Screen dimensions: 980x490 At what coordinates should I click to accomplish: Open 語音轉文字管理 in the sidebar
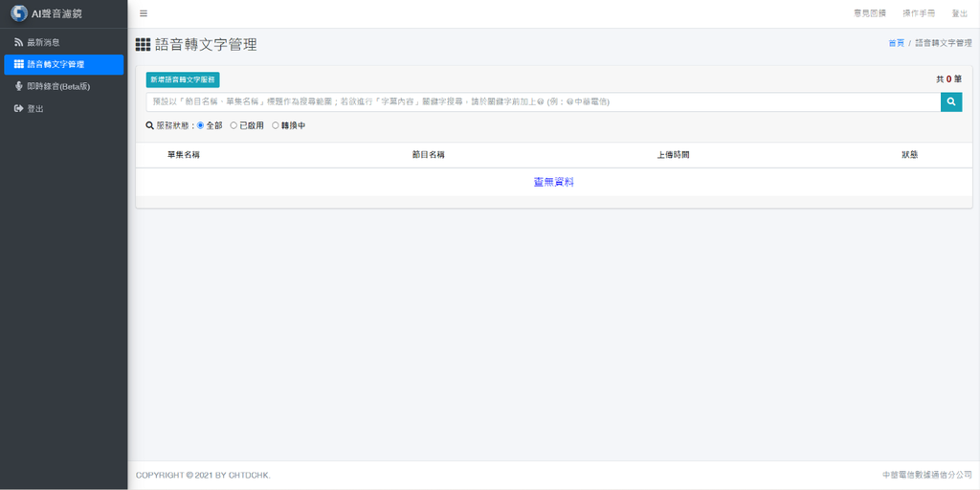tap(64, 64)
